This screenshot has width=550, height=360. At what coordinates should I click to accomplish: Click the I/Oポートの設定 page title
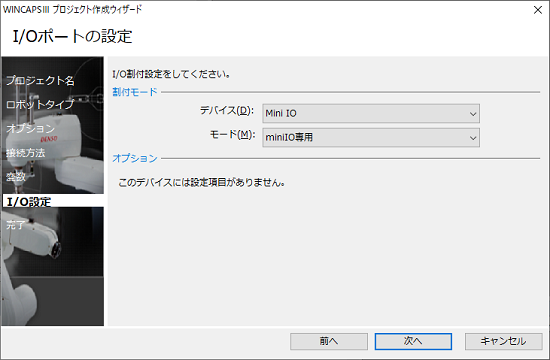coord(73,36)
